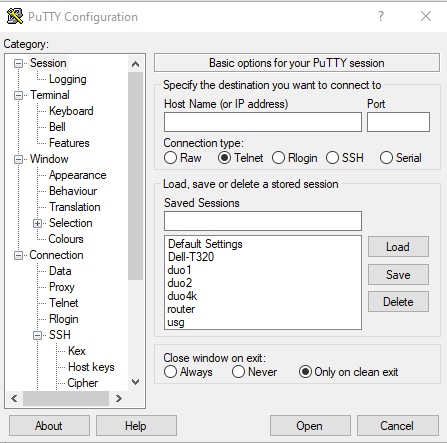This screenshot has width=447, height=443.
Task: Open the Keyboard category
Action: pyautogui.click(x=71, y=111)
